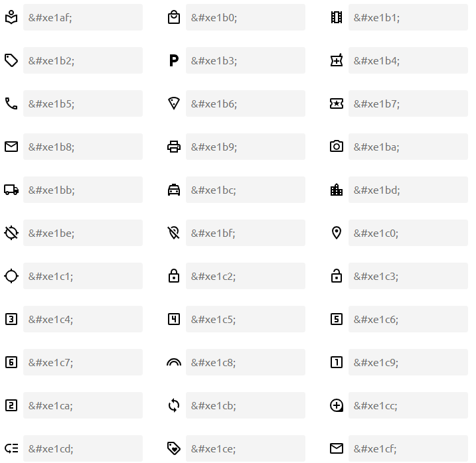
Task: Select the code field &#xe1bd;
Action: coord(408,190)
